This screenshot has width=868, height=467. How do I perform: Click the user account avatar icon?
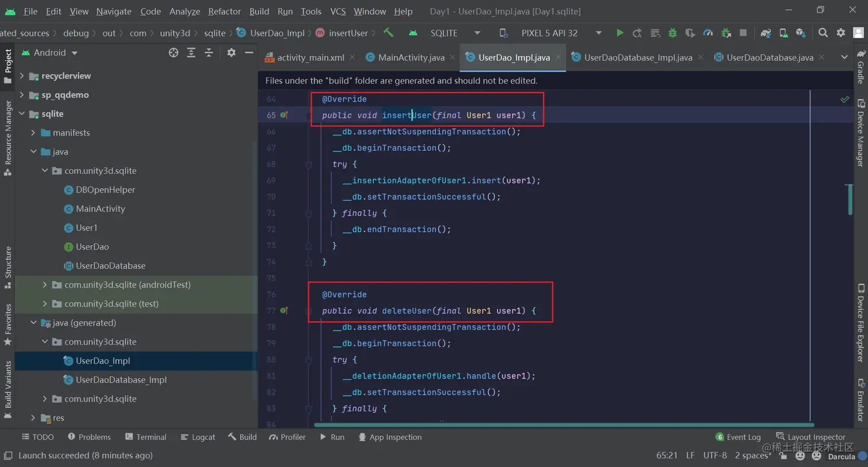[x=859, y=33]
